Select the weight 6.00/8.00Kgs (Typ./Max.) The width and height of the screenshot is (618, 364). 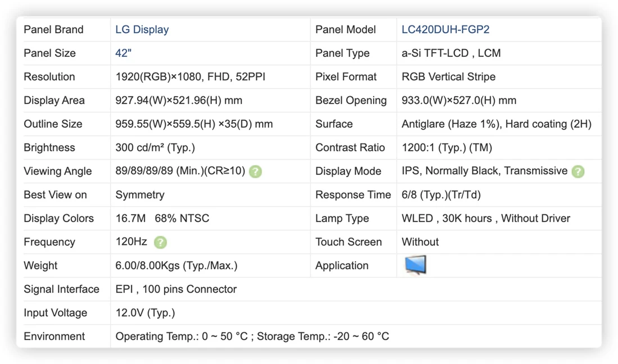click(176, 266)
